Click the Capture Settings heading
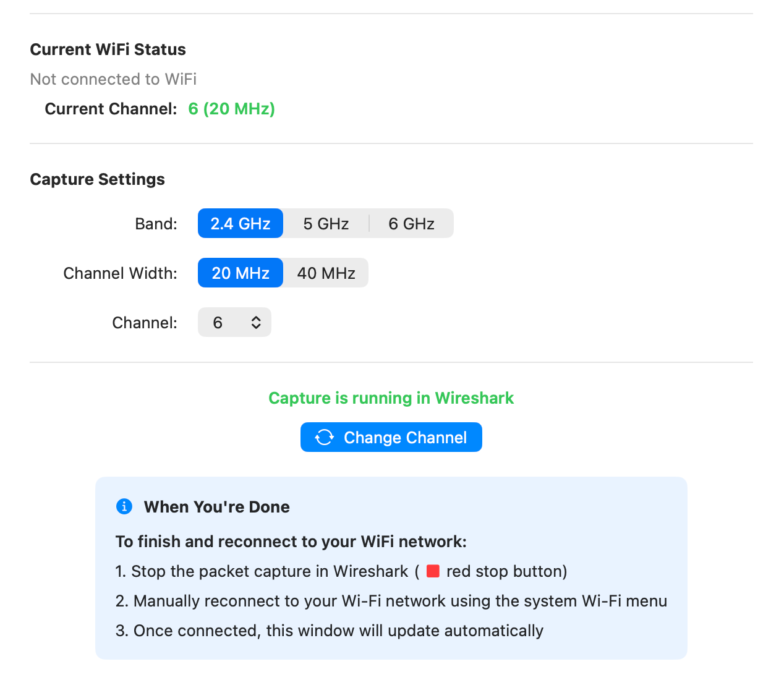The height and width of the screenshot is (685, 784). click(97, 179)
